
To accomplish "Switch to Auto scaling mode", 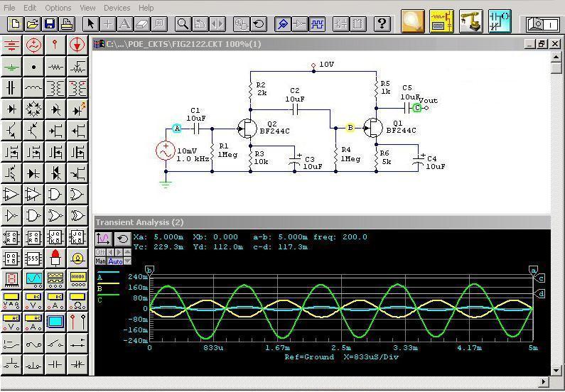I will point(115,261).
